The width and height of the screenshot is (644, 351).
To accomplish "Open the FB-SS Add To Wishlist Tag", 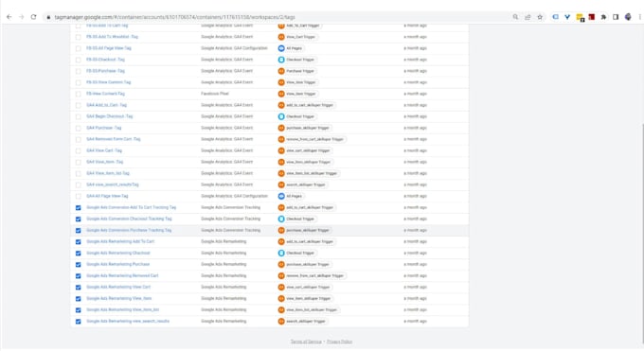I will [112, 37].
